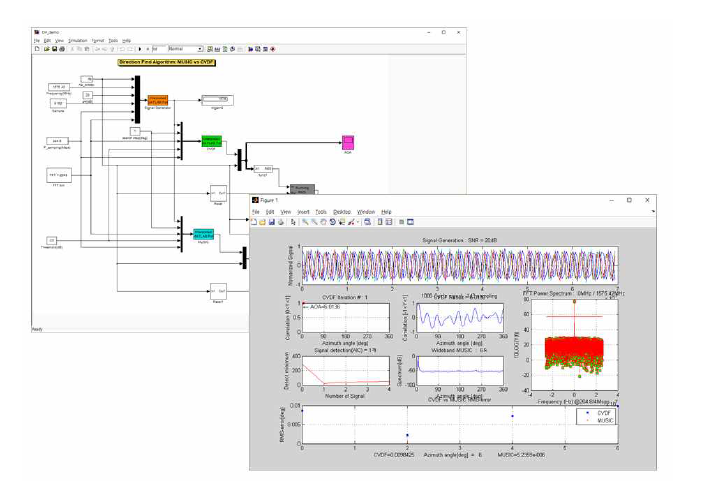Image resolution: width=705 pixels, height=484 pixels.
Task: Select the Signal Generator output display block
Action: (218, 100)
